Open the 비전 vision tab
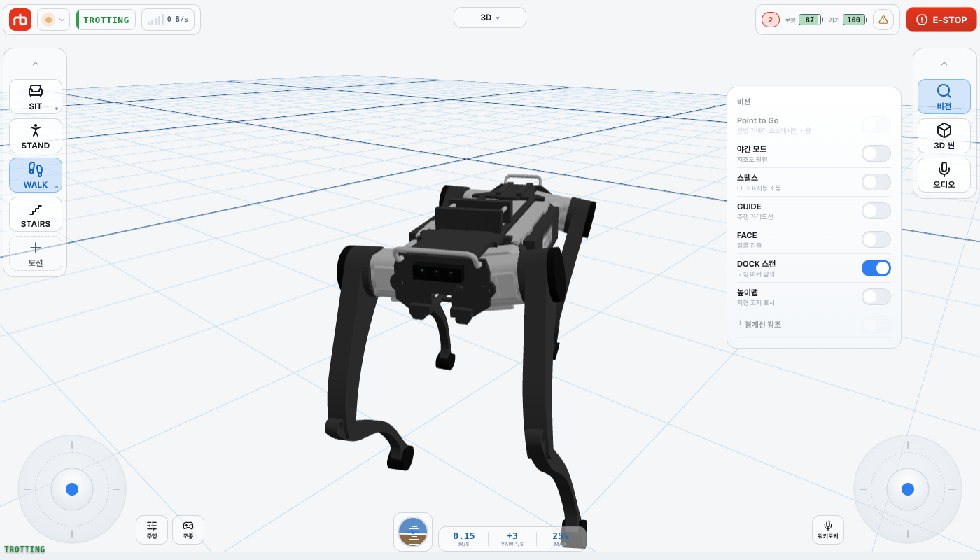Screen dimensions: 980x560 [x=944, y=97]
